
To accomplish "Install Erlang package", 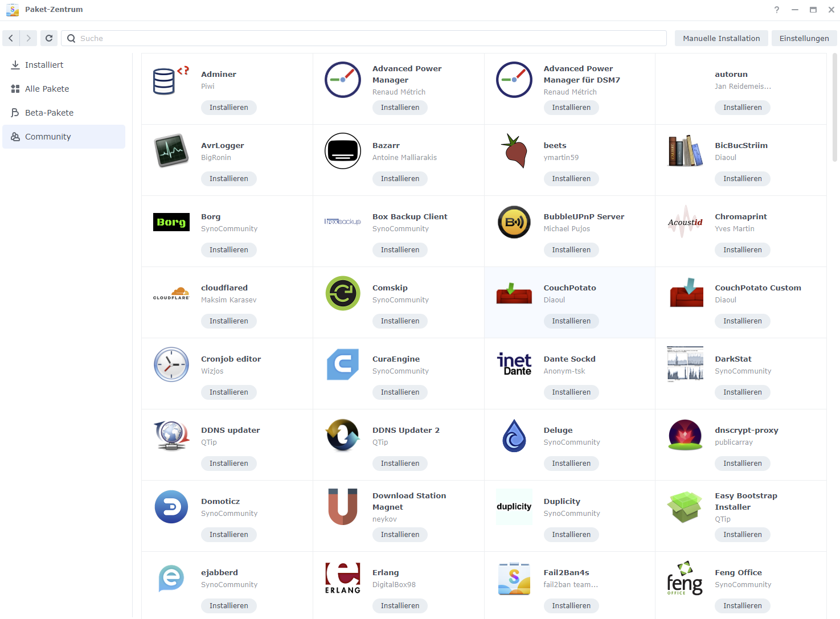I will (x=400, y=606).
